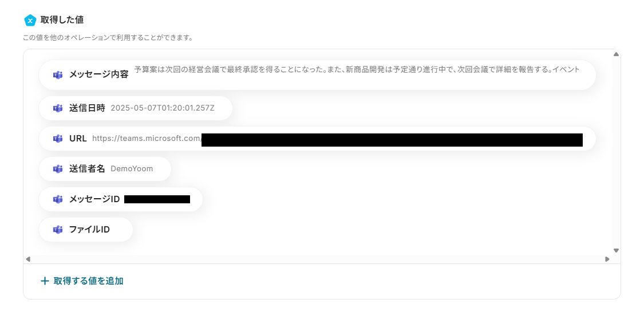Select the URL teams.microsoft.com value pill
Image resolution: width=644 pixels, height=319 pixels.
317,139
